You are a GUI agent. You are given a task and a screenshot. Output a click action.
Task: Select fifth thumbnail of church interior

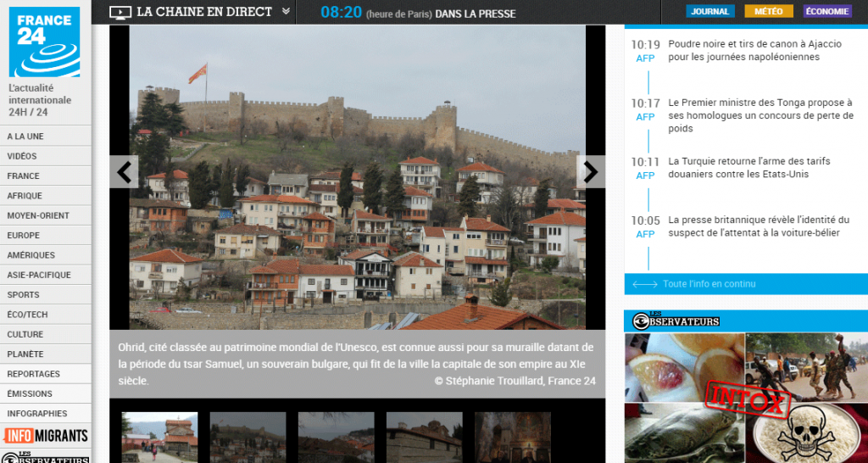pyautogui.click(x=513, y=437)
